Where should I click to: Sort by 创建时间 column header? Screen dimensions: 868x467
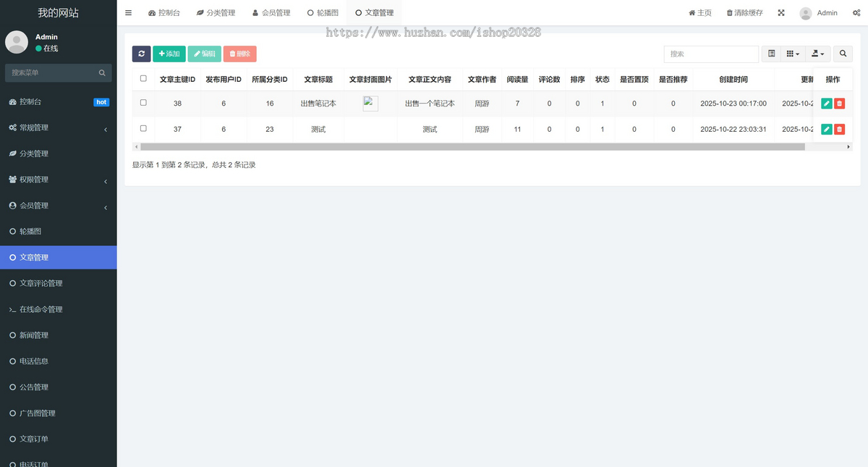pos(733,80)
